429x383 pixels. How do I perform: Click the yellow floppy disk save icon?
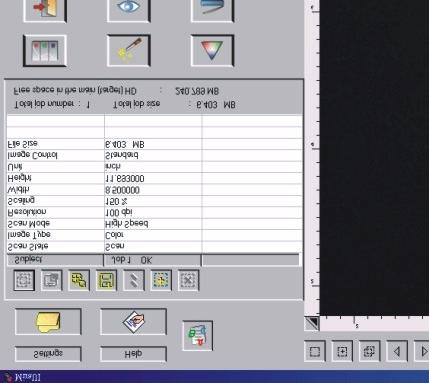pos(106,280)
